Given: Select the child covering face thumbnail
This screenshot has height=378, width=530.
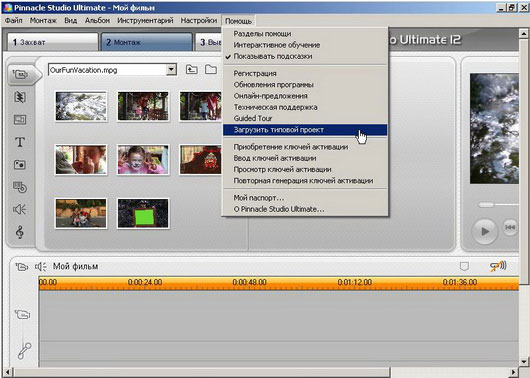Looking at the screenshot, I should [x=81, y=160].
